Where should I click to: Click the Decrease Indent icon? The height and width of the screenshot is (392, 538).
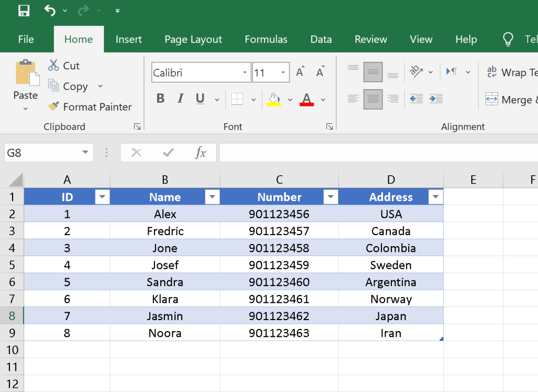[x=416, y=99]
